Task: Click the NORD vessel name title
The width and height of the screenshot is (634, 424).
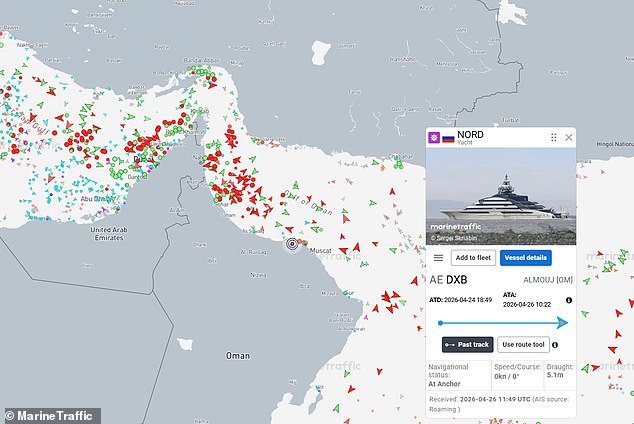Action: pos(472,133)
